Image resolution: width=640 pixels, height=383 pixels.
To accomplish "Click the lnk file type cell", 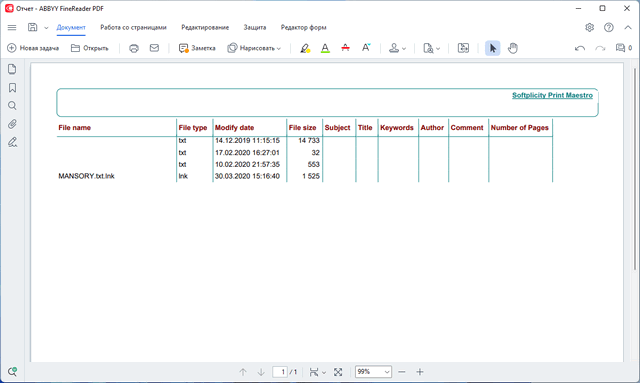I will point(183,176).
